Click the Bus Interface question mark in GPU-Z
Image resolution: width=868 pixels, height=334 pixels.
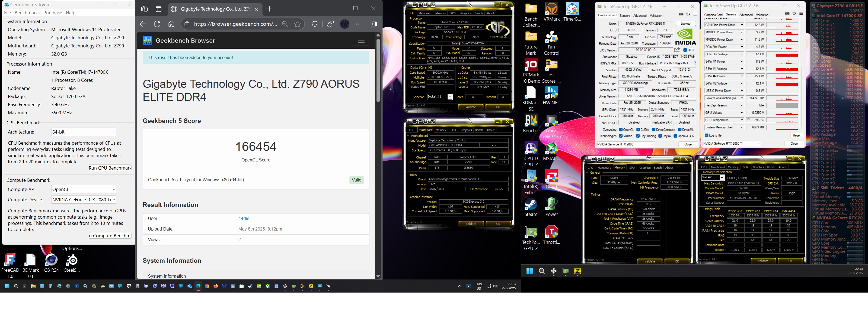coord(695,63)
